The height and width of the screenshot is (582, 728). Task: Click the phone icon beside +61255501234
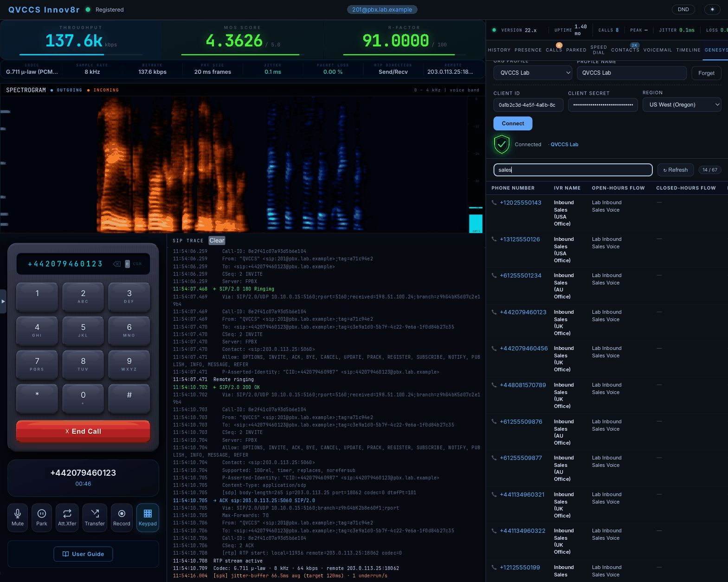tap(494, 275)
